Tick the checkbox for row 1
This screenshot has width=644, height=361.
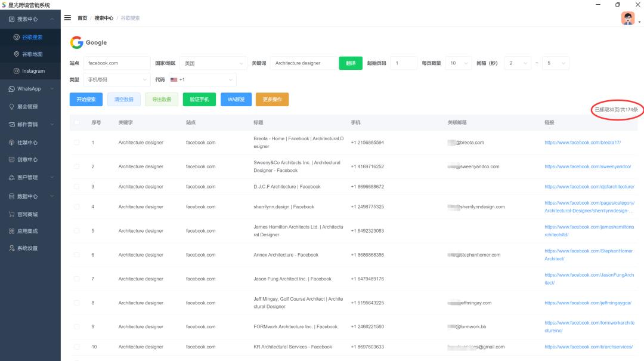pos(76,143)
